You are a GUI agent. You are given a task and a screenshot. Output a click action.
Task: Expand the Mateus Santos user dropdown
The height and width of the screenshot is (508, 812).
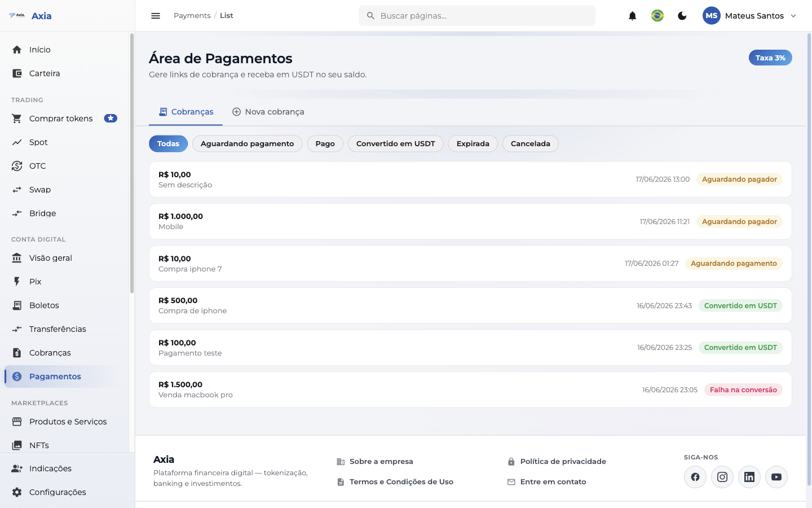tap(750, 16)
